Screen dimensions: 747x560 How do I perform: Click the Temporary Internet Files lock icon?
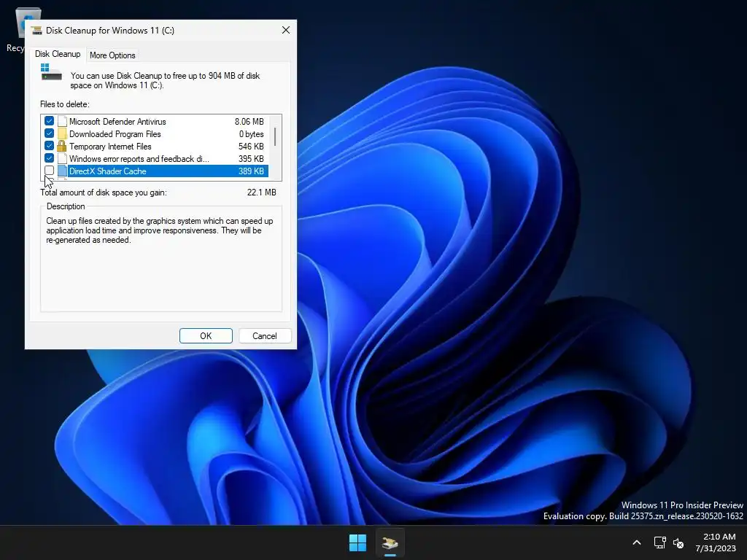(62, 146)
